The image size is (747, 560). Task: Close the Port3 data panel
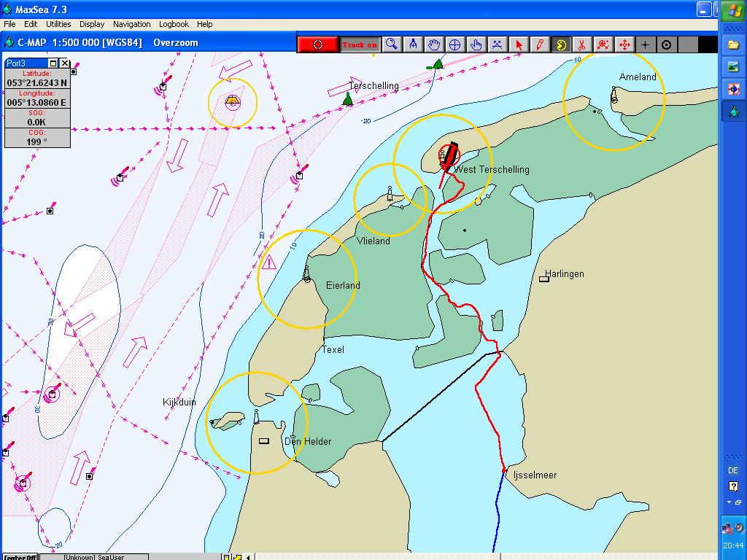coord(65,63)
